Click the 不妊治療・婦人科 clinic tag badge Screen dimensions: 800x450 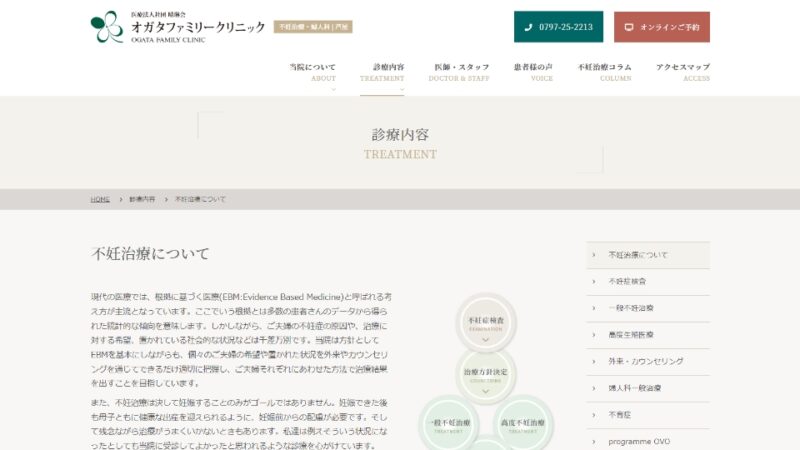313,27
